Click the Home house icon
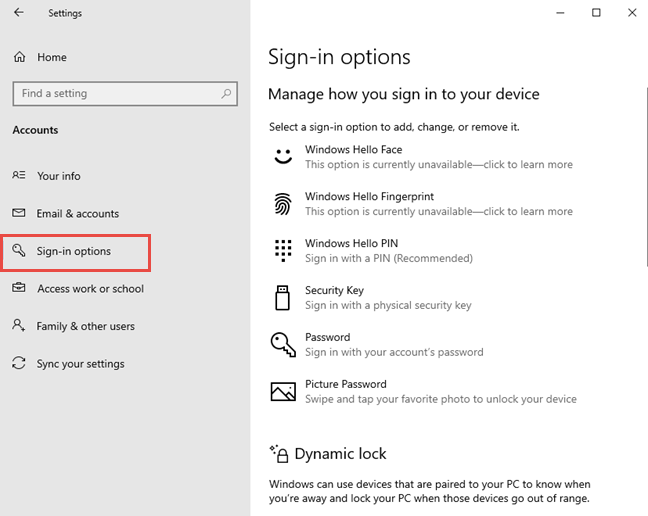The width and height of the screenshot is (648, 516). 19,57
